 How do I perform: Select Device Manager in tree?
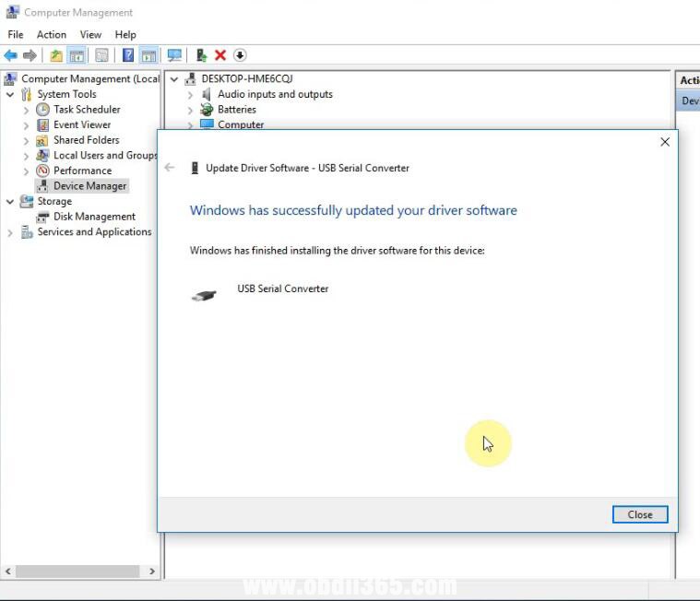tap(90, 185)
